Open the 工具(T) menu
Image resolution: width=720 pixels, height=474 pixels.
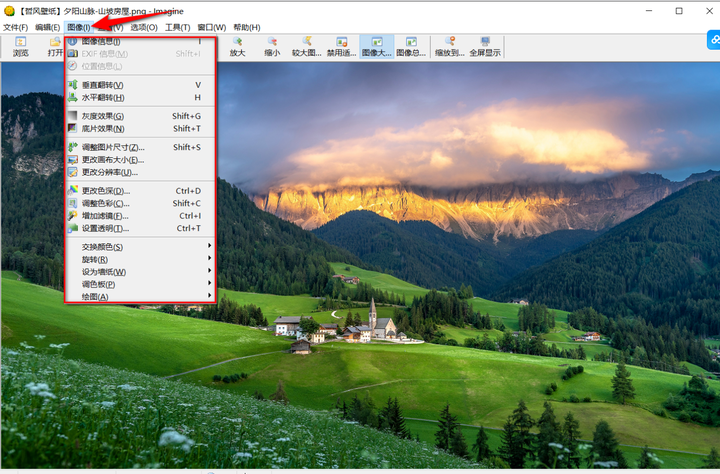[177, 28]
